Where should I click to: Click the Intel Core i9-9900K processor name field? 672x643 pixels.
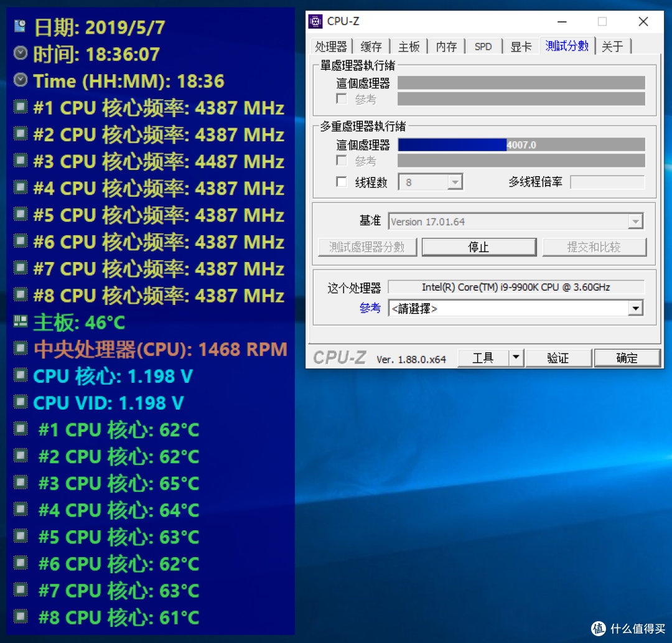pos(516,287)
